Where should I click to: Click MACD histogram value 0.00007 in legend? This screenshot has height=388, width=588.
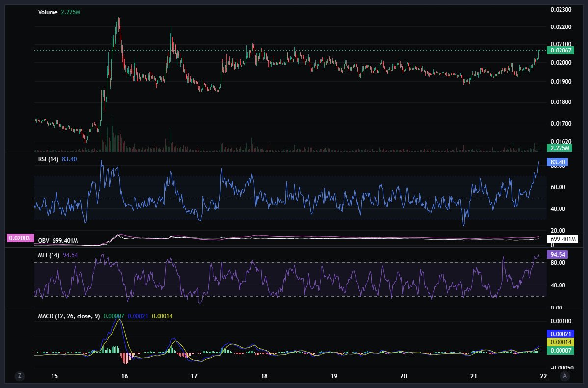(113, 316)
